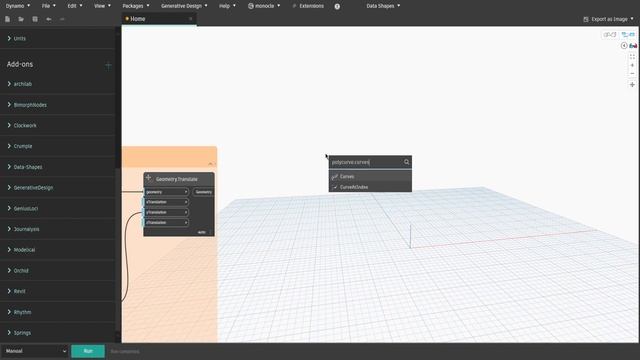Click the Zoom to fit icon
The image size is (640, 360).
(632, 57)
